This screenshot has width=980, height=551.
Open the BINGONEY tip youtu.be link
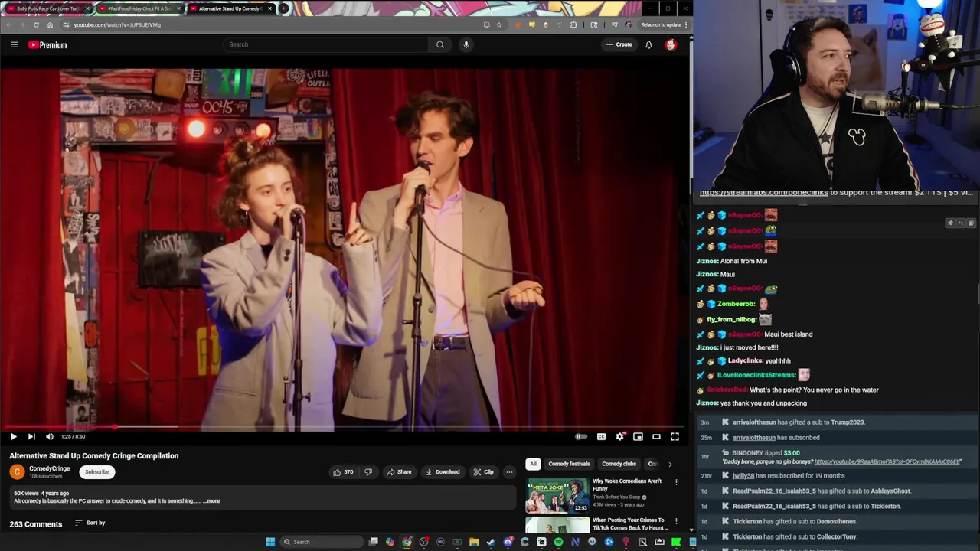(887, 461)
